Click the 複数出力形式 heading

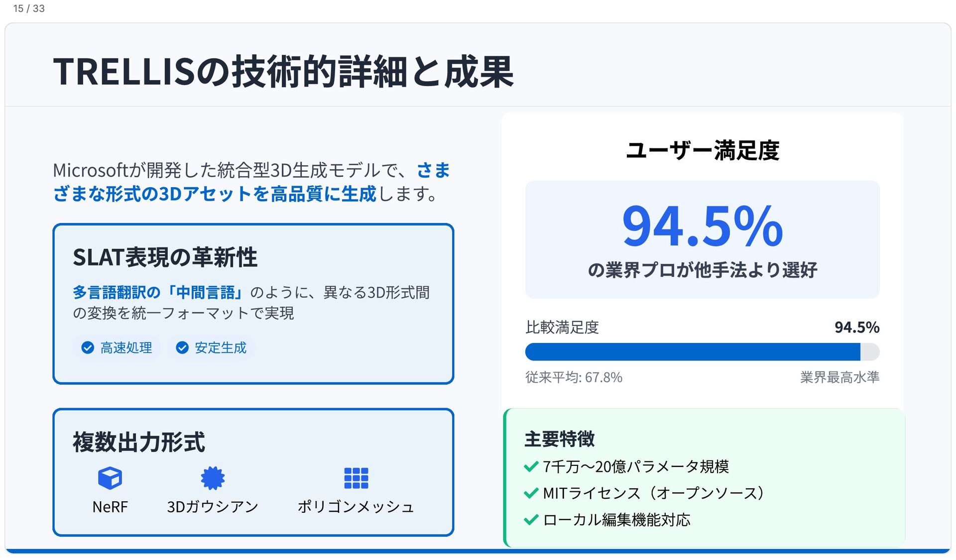(x=139, y=442)
